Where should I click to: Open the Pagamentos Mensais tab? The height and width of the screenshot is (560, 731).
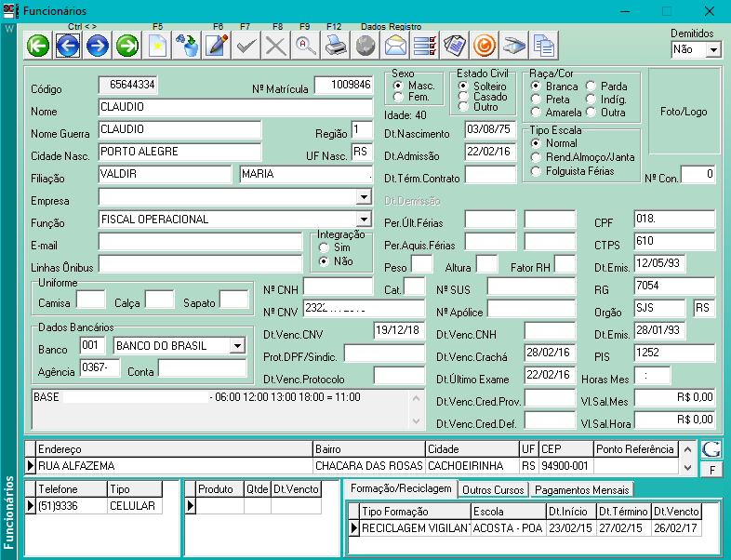point(582,489)
